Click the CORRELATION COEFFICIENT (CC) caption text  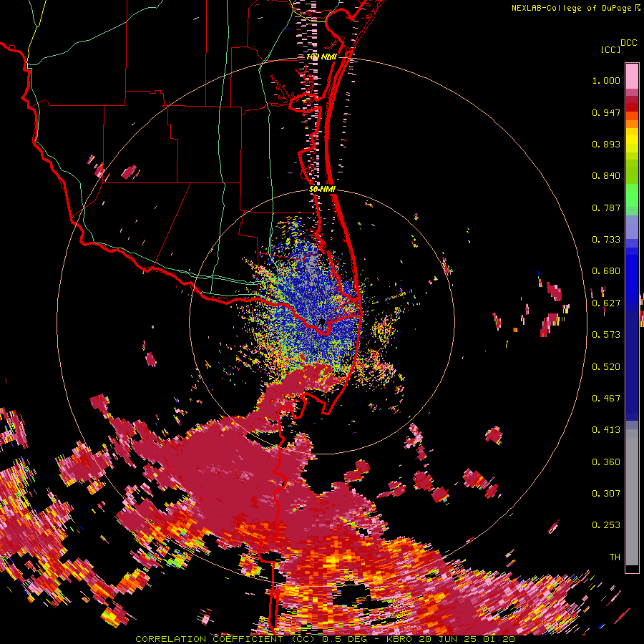[x=225, y=639]
